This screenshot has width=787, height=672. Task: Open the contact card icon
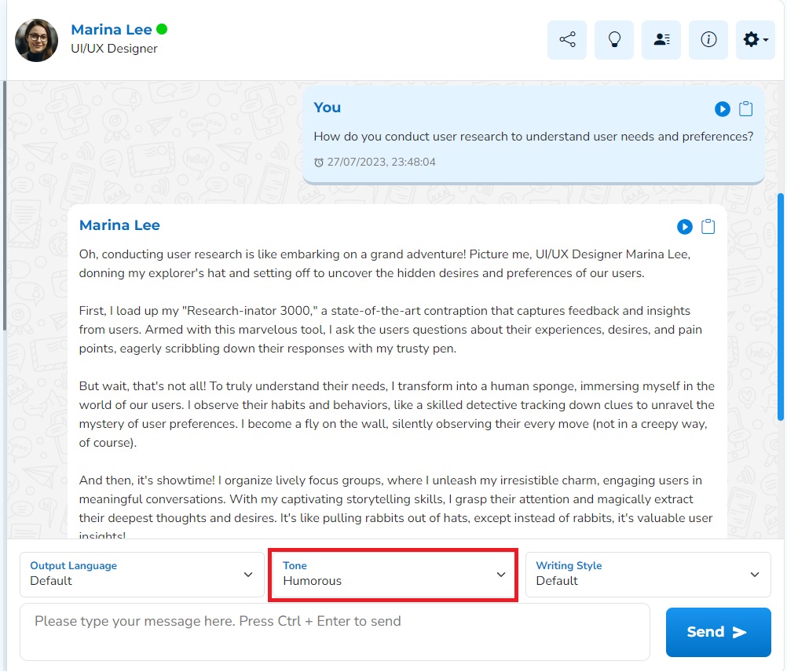pos(661,40)
